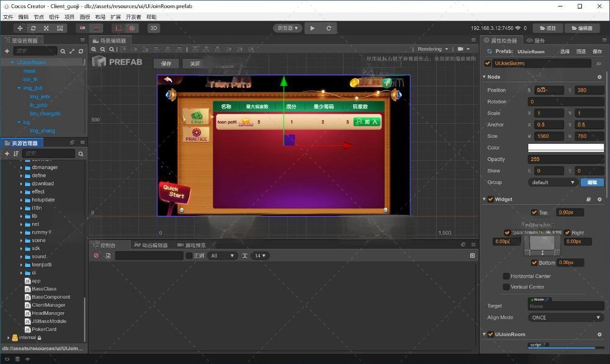Clear the console with the red icon
The image size is (610, 364).
96,255
